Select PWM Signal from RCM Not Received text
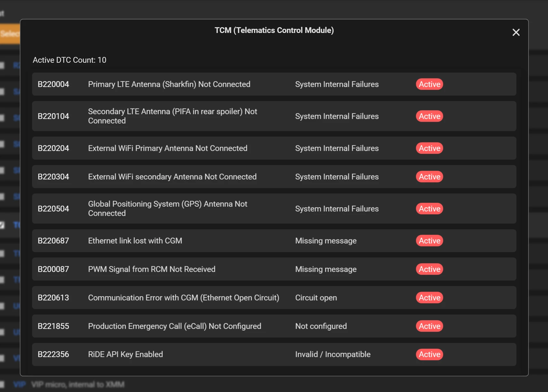 tap(152, 269)
